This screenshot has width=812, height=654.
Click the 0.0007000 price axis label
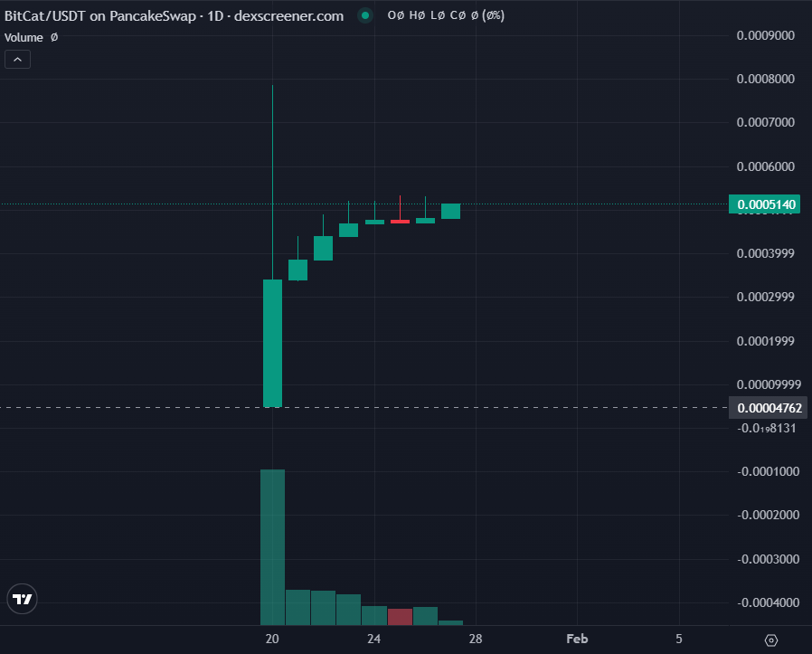765,122
